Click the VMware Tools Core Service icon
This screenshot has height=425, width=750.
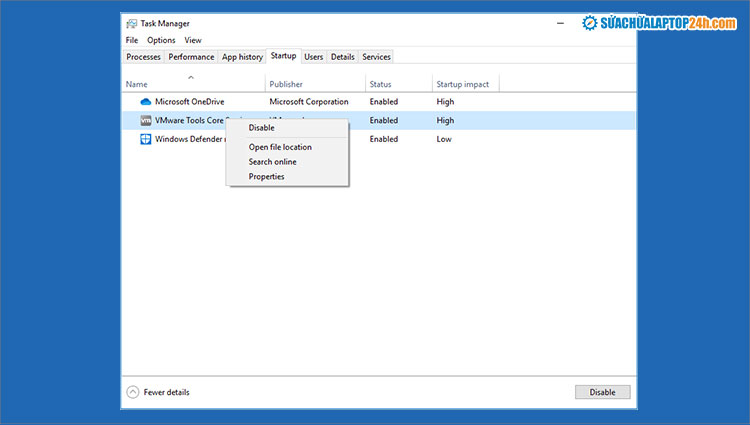tap(145, 120)
